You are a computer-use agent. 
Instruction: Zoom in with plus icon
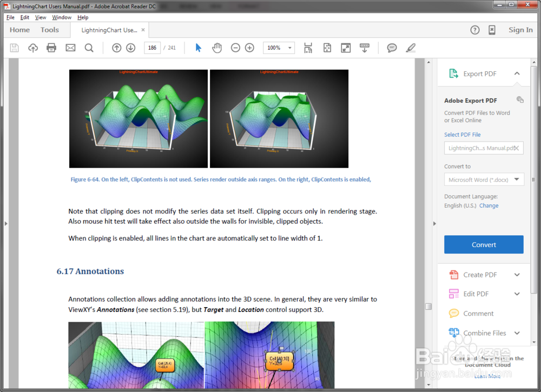tap(249, 48)
